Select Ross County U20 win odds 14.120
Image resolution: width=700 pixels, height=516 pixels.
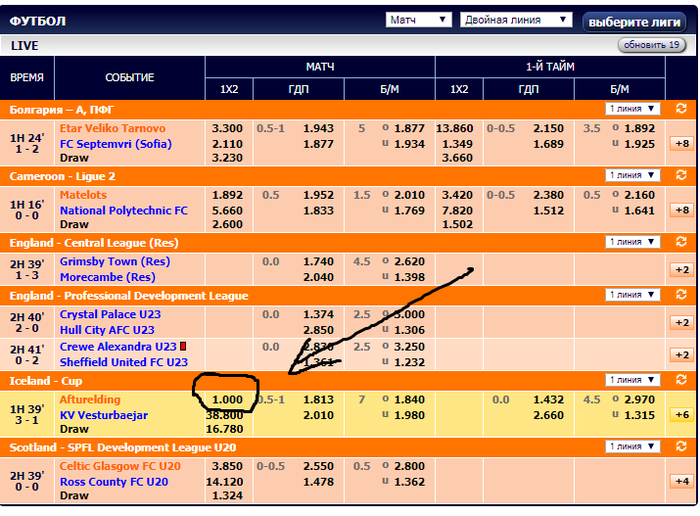(x=225, y=482)
